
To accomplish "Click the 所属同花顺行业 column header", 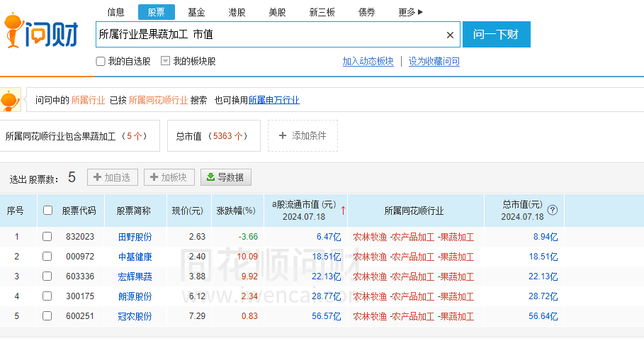I will pos(414,211).
